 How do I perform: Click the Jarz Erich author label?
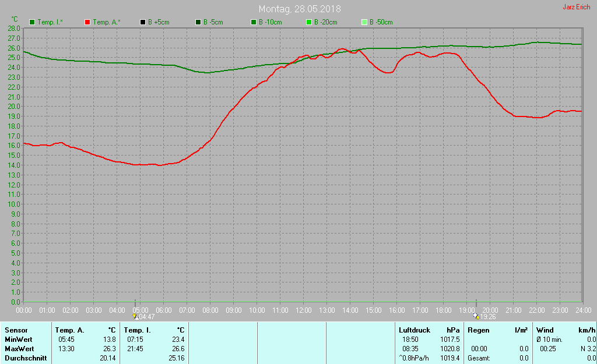[x=577, y=7]
